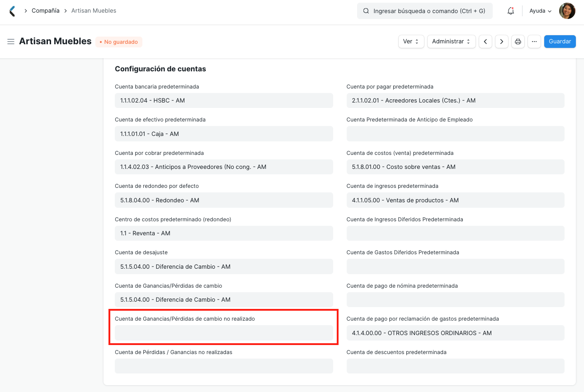
Task: Open the notifications bell
Action: [511, 11]
